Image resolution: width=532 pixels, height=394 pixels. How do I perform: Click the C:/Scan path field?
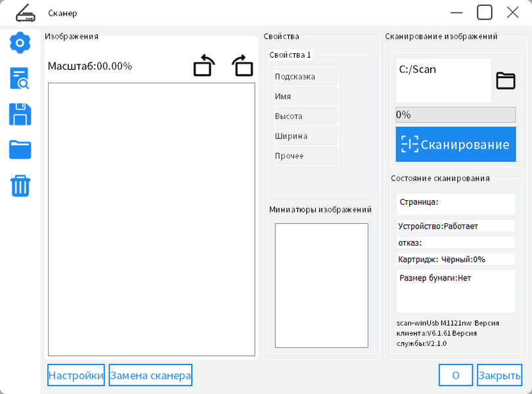tap(443, 81)
